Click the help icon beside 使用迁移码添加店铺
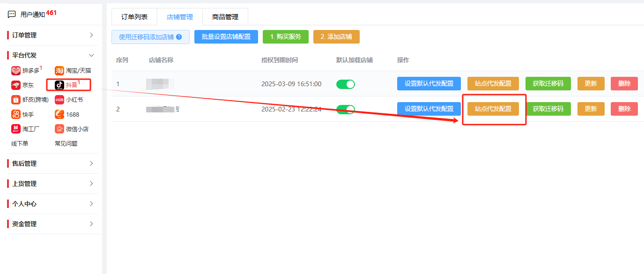Screen dimensions: 644x274 pos(179,37)
